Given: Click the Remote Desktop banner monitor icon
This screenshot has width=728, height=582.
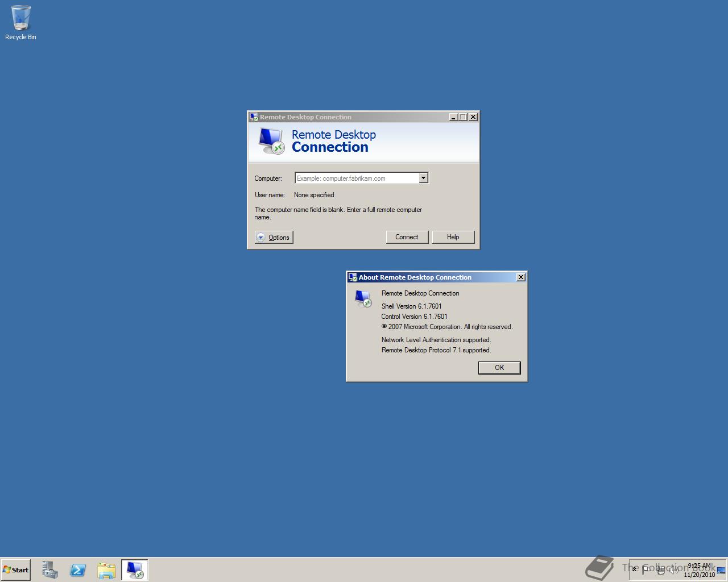Looking at the screenshot, I should click(x=271, y=141).
